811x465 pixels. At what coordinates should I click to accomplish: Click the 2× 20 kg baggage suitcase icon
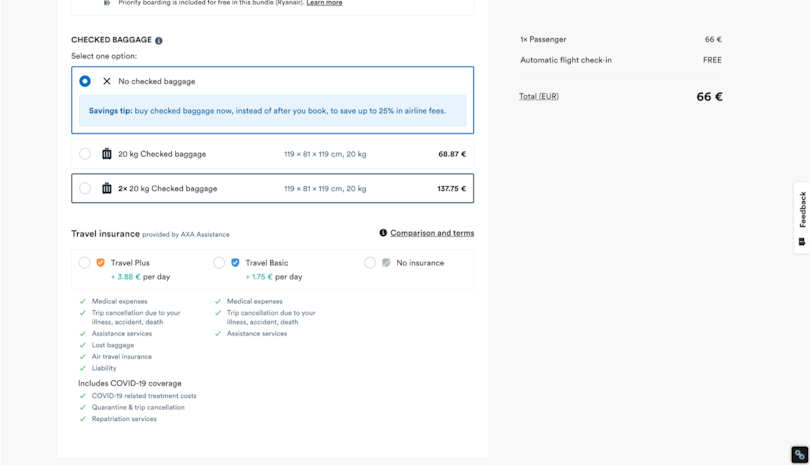point(107,188)
